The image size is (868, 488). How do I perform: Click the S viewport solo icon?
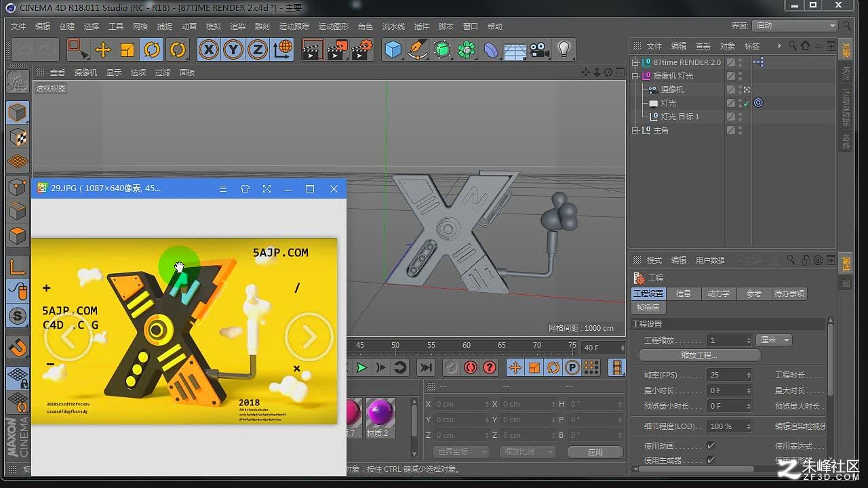pos(18,317)
